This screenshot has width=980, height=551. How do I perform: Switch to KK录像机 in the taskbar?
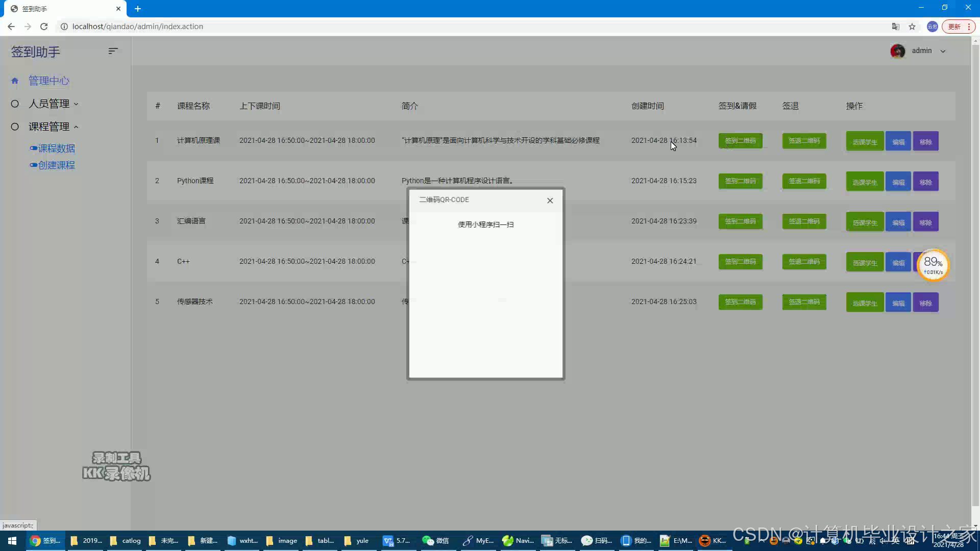click(713, 541)
